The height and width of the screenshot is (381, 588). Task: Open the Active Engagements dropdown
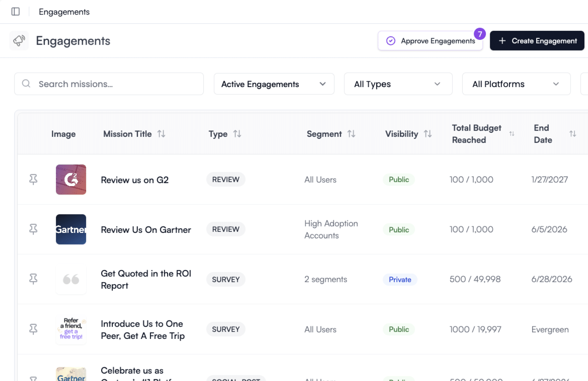click(x=274, y=84)
